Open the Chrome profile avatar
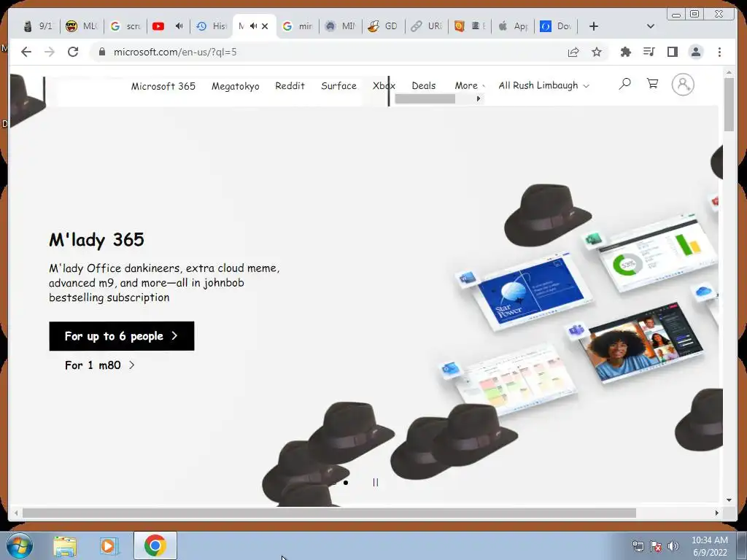747x560 pixels. click(695, 52)
